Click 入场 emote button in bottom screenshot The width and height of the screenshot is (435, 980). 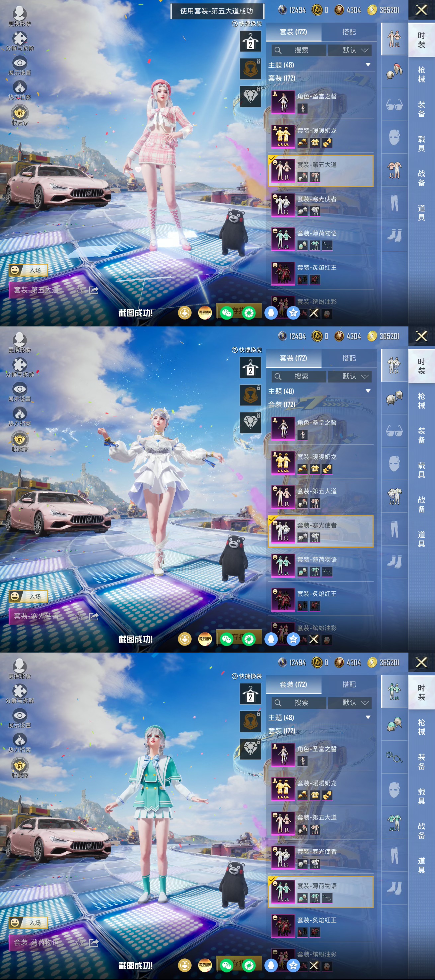(x=29, y=922)
